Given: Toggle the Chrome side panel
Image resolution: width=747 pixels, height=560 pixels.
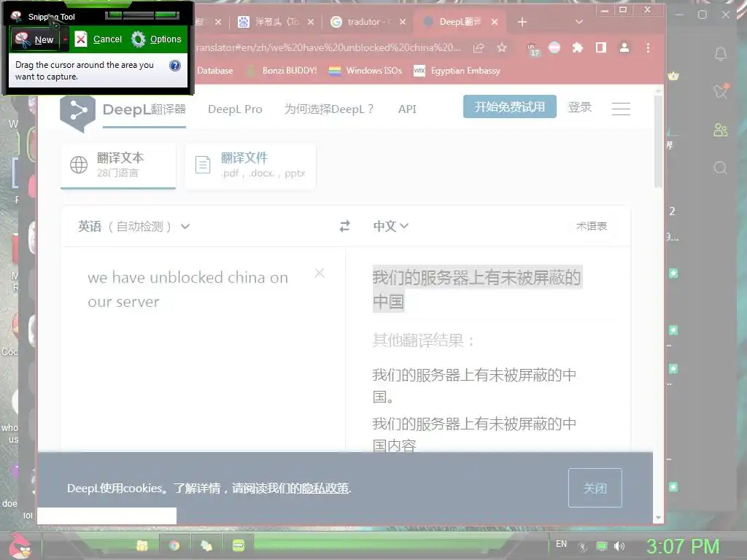Looking at the screenshot, I should click(x=601, y=47).
